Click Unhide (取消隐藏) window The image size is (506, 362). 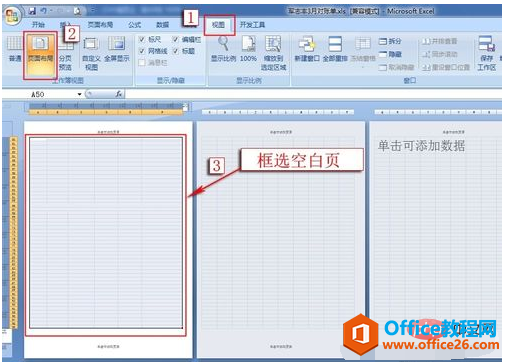[396, 67]
